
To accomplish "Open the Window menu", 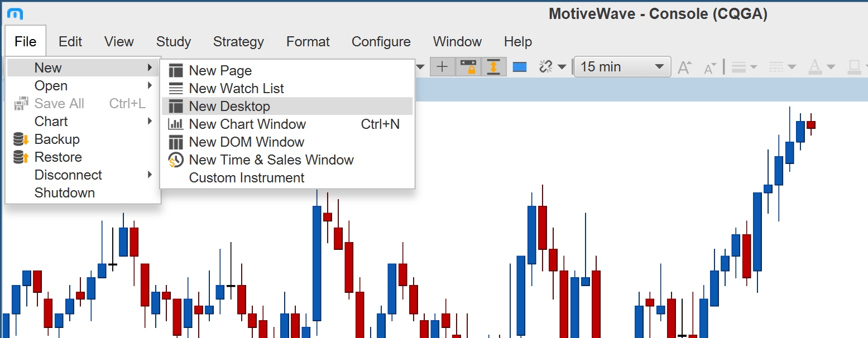I will tap(457, 42).
